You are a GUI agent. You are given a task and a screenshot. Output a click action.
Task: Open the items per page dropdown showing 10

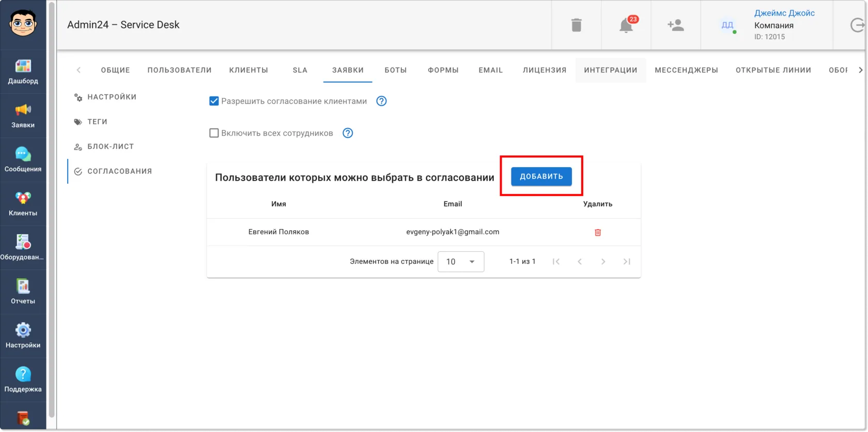[x=461, y=262]
